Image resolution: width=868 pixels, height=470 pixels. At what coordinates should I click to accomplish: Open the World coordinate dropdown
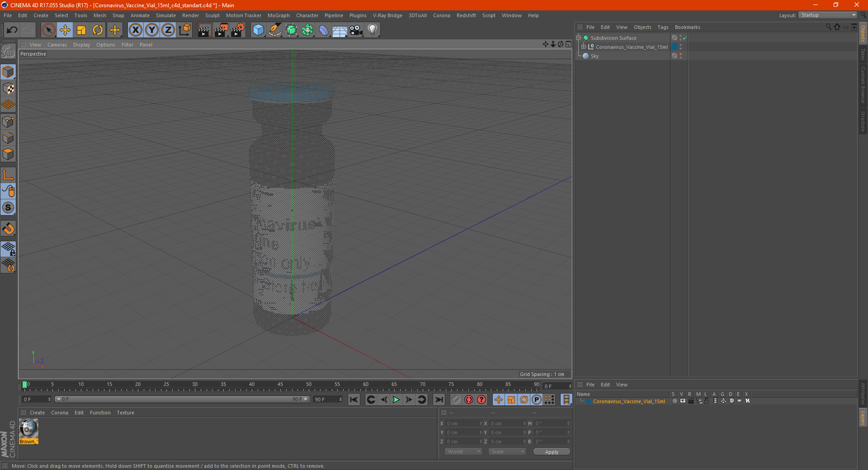coord(463,451)
